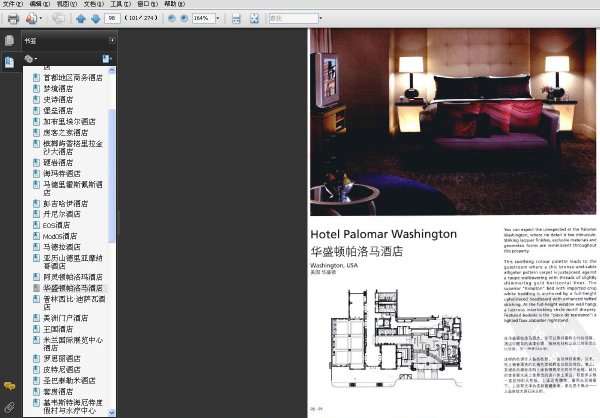Image resolution: width=600 pixels, height=418 pixels.
Task: Select bookmark 套房酒店
Action: coord(58,392)
